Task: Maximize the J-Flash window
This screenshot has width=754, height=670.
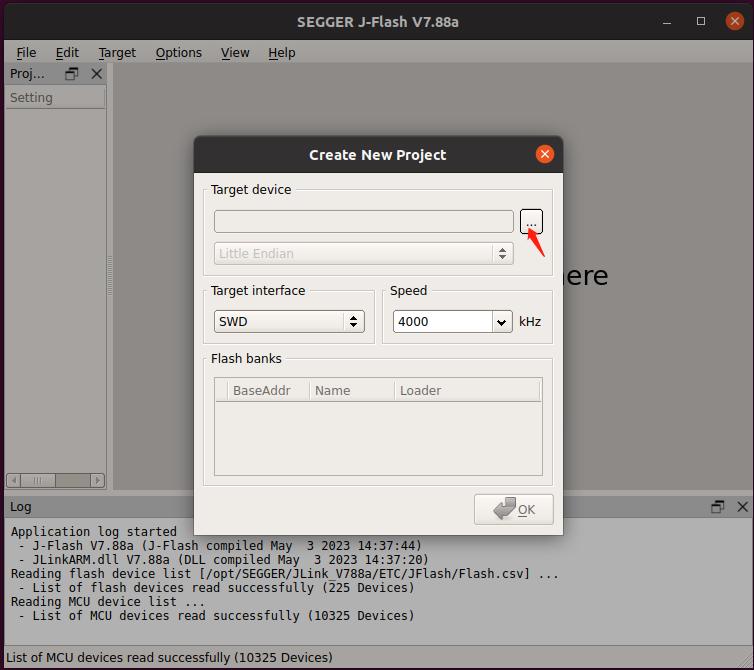Action: (x=701, y=22)
